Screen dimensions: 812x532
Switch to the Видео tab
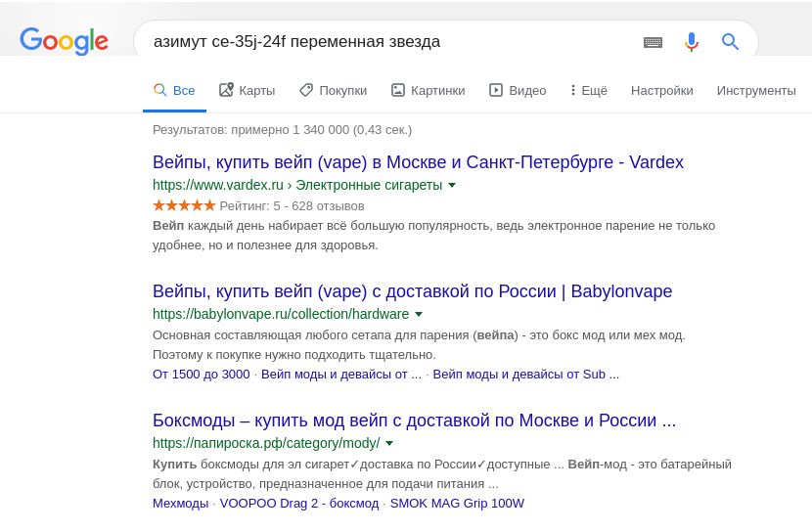tap(518, 91)
